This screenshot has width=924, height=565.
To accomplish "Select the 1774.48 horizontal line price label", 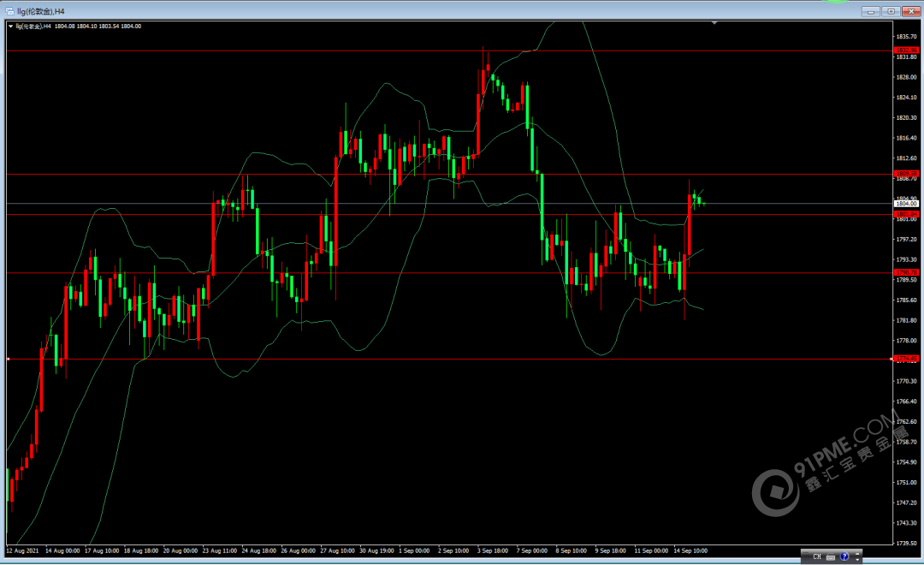I will coord(906,359).
